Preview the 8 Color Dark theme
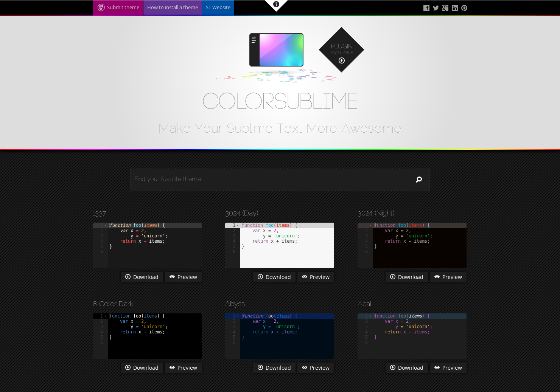Viewport: 560px width, 392px height. tap(183, 367)
